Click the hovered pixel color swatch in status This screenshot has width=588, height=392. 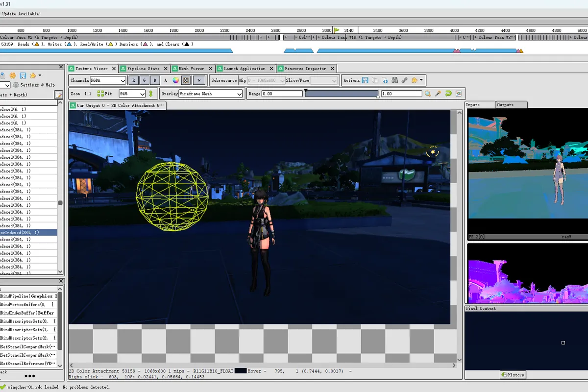click(x=241, y=371)
